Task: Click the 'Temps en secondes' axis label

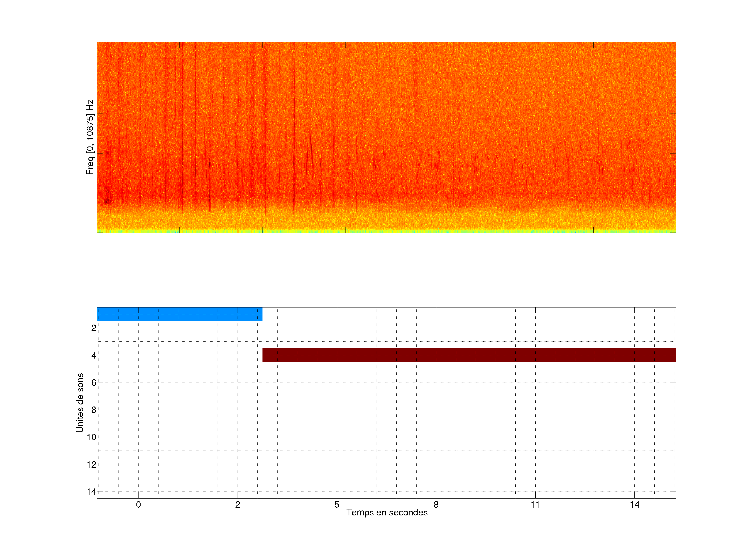Action: coord(387,512)
